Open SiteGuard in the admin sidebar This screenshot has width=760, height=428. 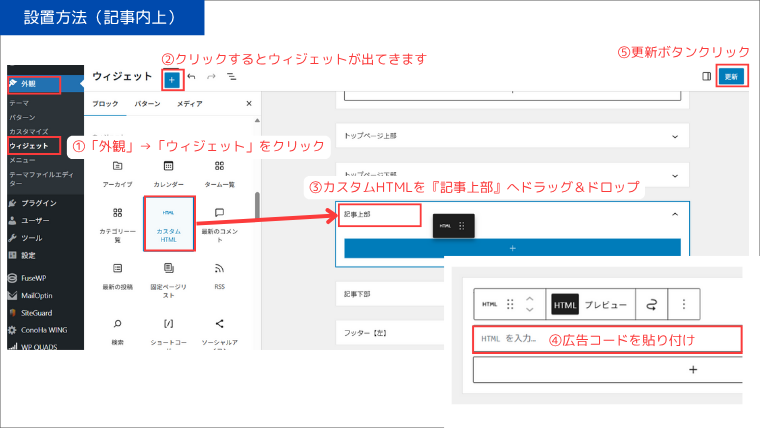click(36, 313)
